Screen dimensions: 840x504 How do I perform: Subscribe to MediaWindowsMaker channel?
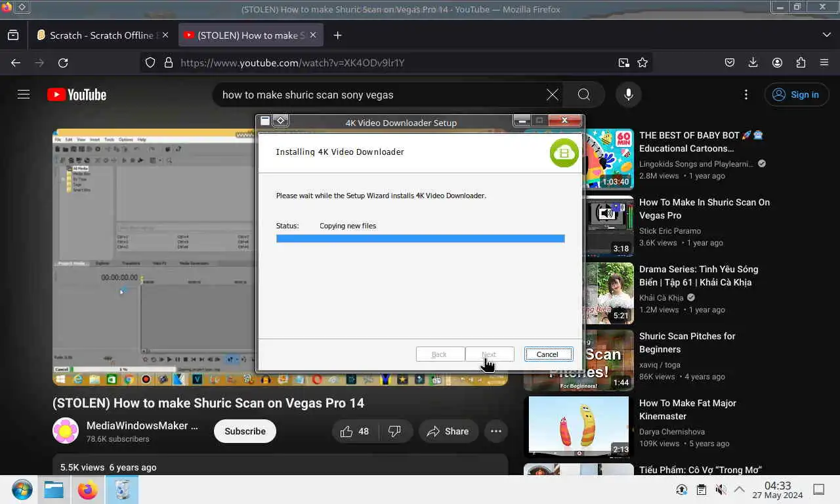(245, 431)
